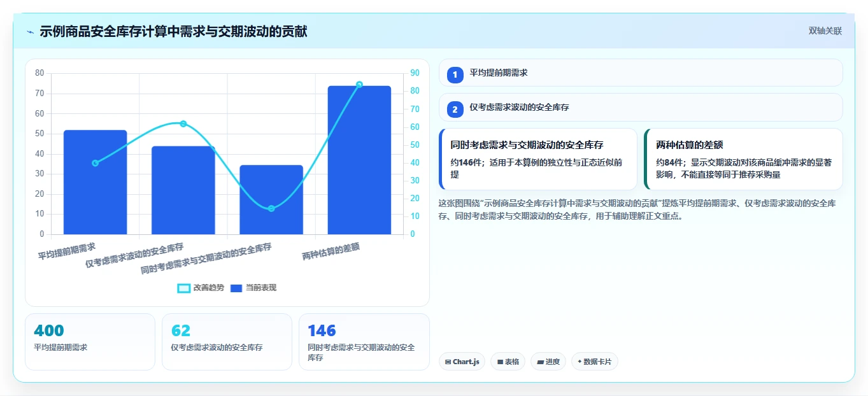Click the 仅考虑需求波动的安全库存 bar
Screen dimensions: 868x396
pos(183,190)
